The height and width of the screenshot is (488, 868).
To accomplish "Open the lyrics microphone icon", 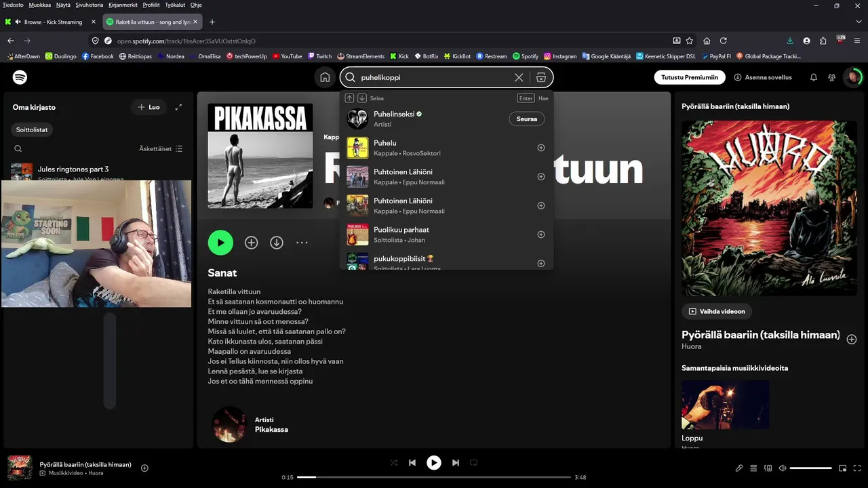I will tap(740, 468).
